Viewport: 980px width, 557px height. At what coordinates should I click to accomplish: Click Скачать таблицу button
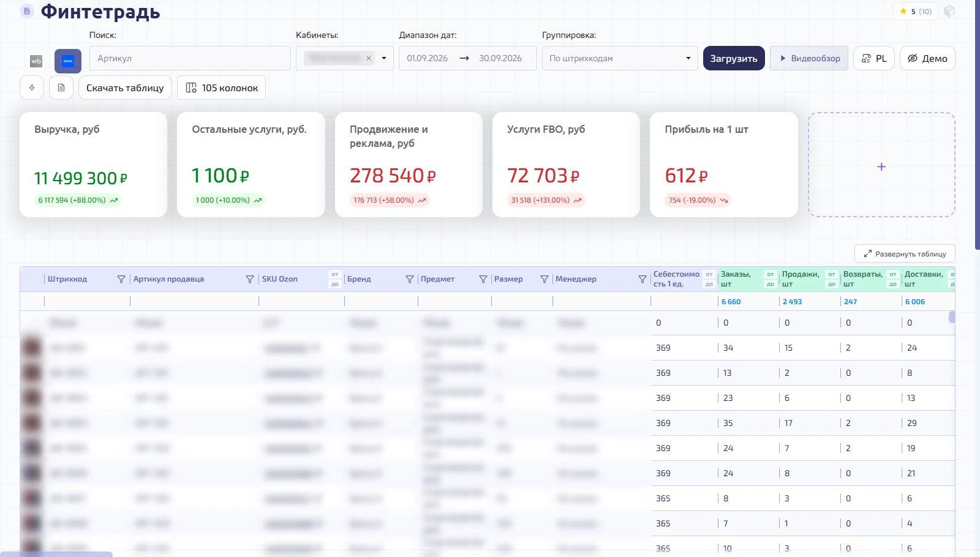[x=125, y=88]
